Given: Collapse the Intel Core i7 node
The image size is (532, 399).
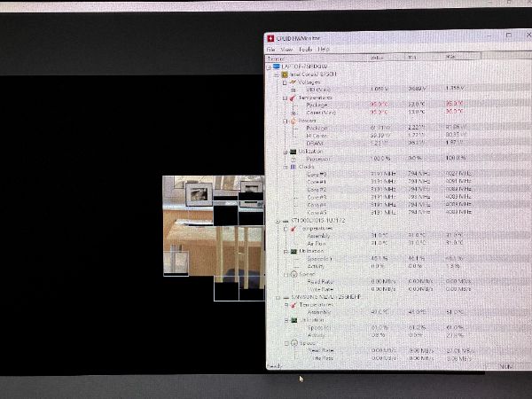Looking at the screenshot, I should tap(277, 74).
